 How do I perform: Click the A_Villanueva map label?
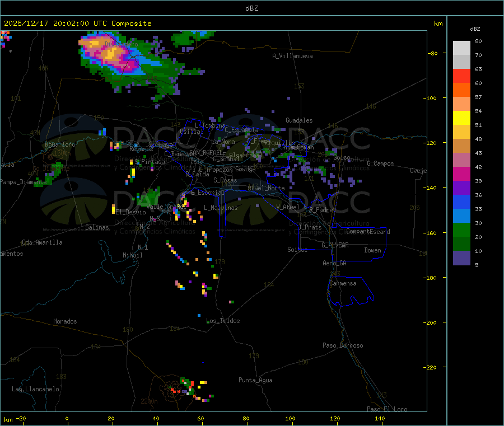(292, 56)
